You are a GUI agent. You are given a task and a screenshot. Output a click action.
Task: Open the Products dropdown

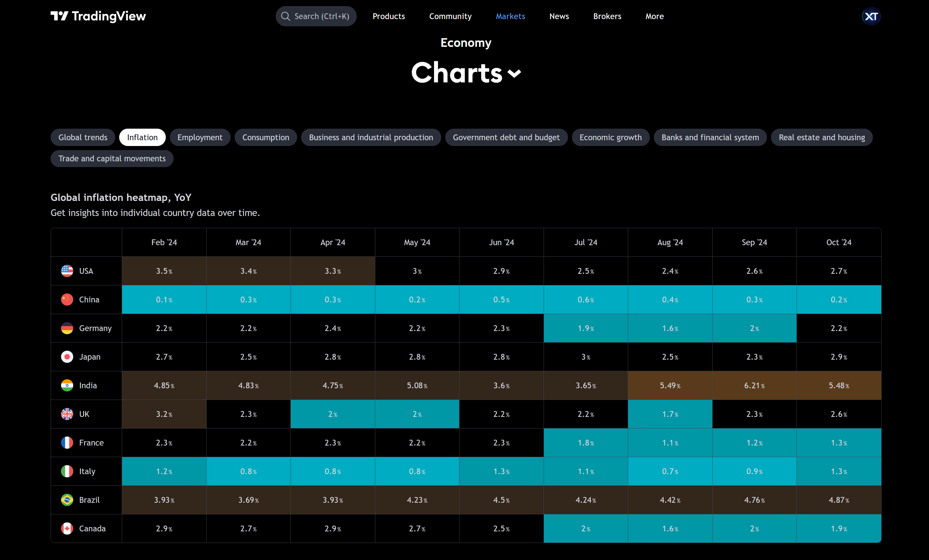389,16
